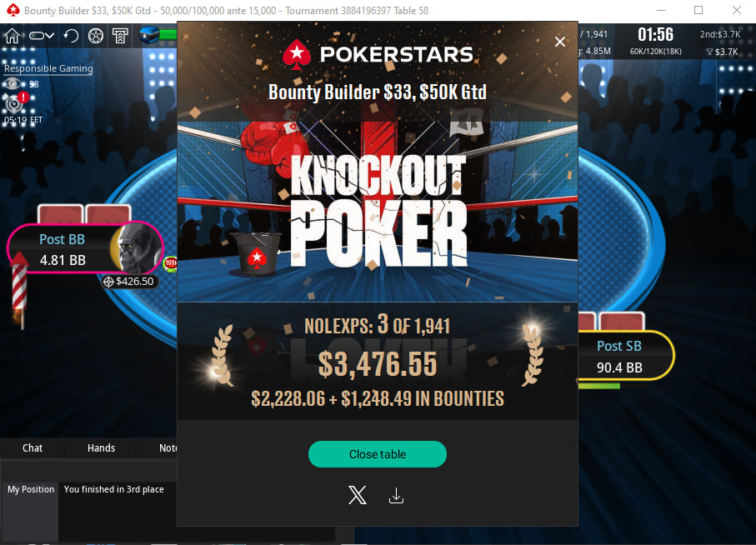Expand the table layout dropdown
Image resolution: width=756 pixels, height=545 pixels.
click(x=41, y=36)
